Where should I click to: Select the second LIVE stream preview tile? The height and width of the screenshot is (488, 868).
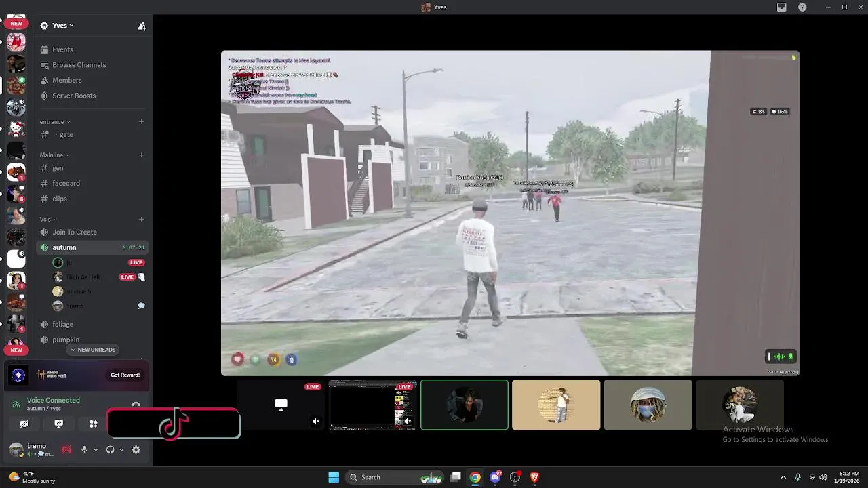372,405
